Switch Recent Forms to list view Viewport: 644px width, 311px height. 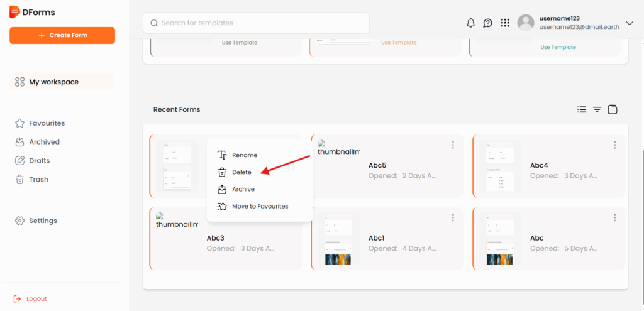point(582,109)
